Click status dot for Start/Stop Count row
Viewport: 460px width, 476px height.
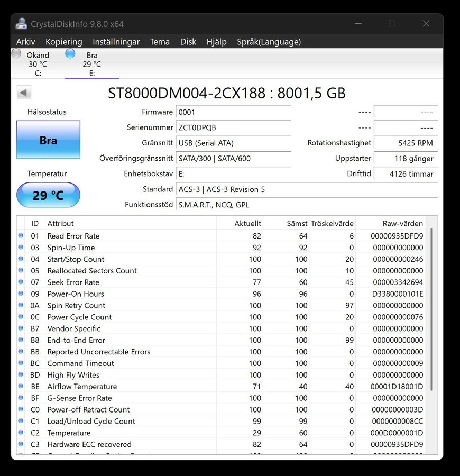coord(21,259)
